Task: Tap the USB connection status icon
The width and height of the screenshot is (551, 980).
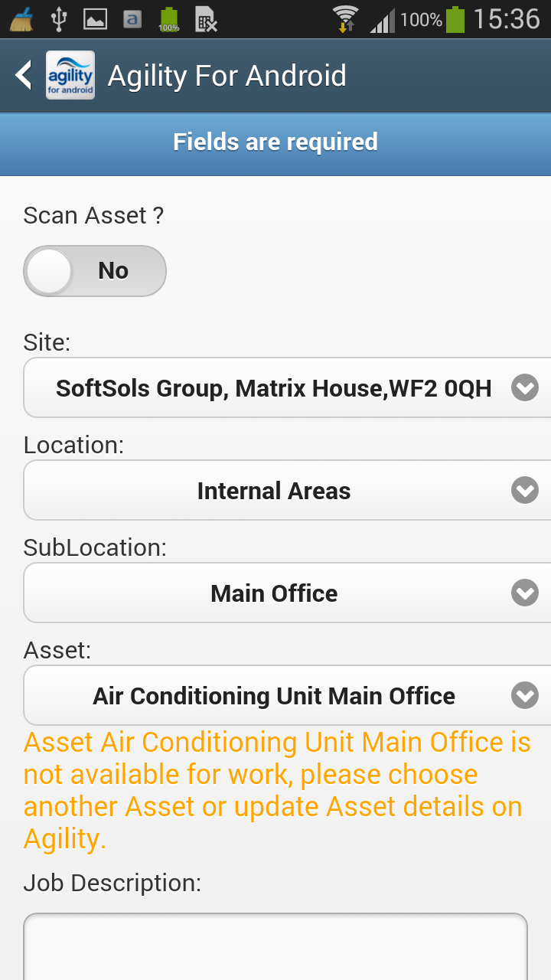Action: tap(59, 19)
